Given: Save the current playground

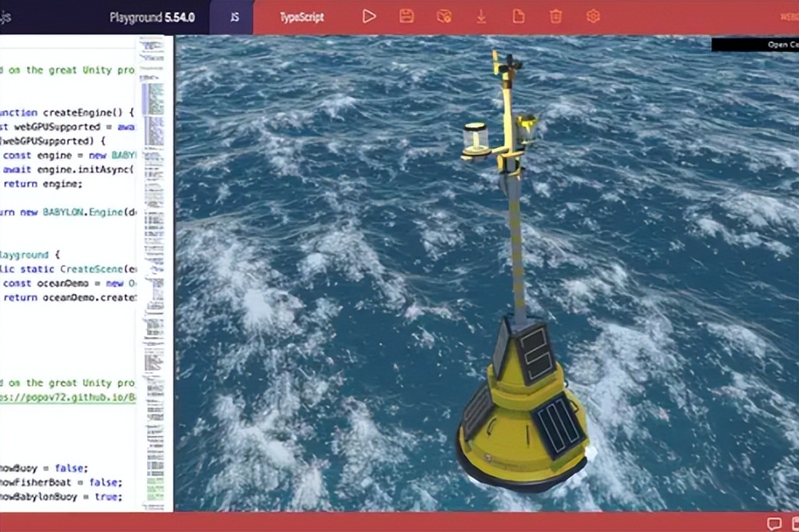Looking at the screenshot, I should (x=406, y=16).
